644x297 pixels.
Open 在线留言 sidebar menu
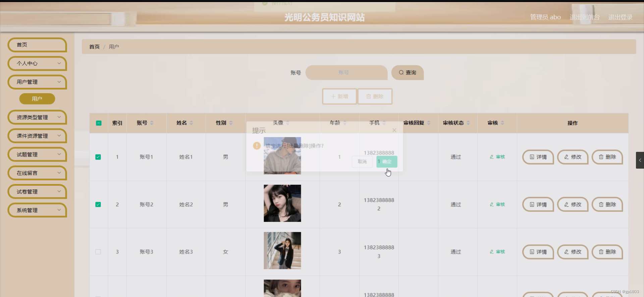[x=37, y=173]
